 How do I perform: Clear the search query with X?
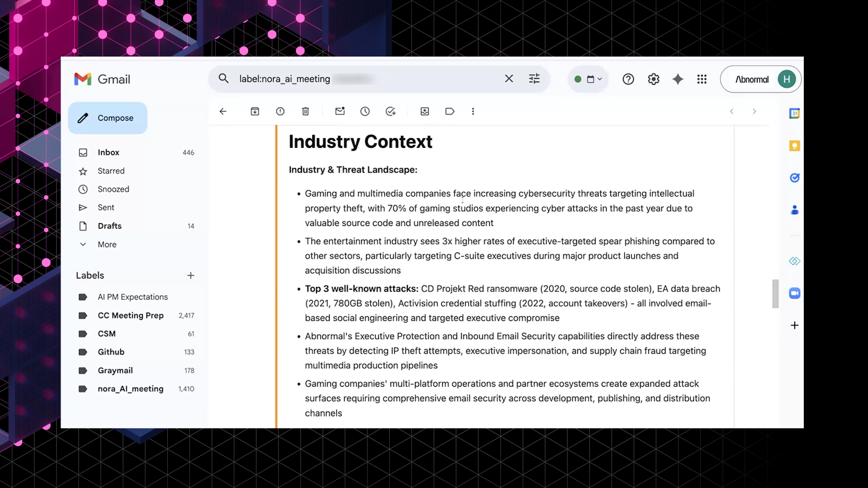[509, 79]
